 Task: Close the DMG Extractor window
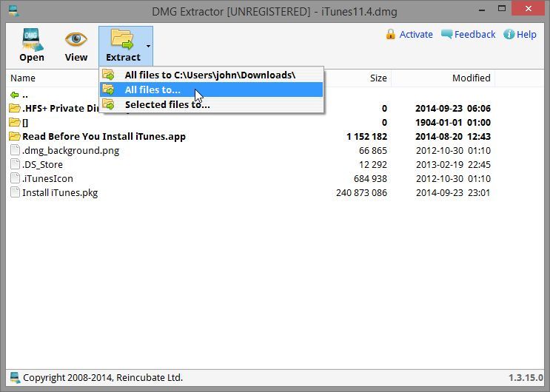[x=529, y=8]
